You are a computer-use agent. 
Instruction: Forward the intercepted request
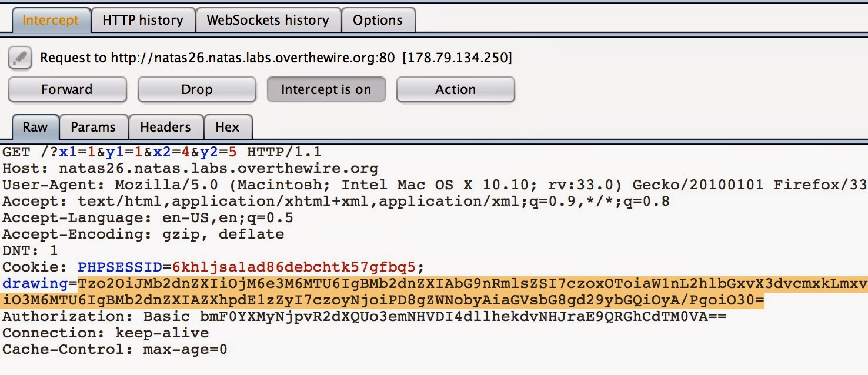pyautogui.click(x=66, y=89)
